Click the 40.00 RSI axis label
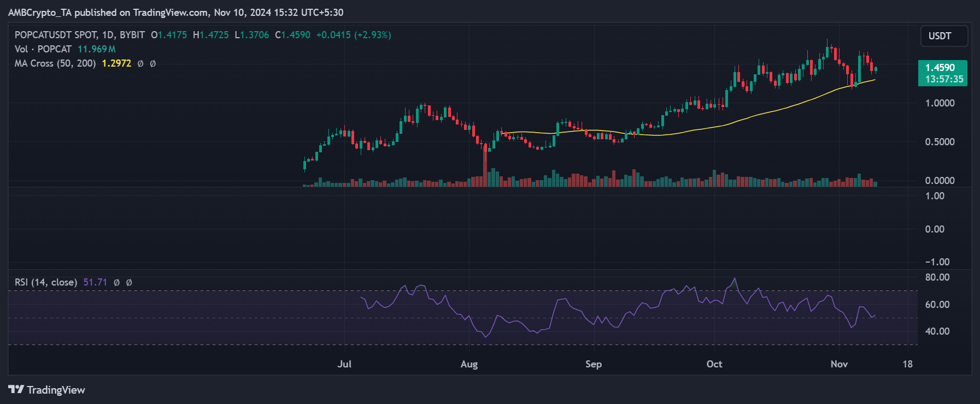This screenshot has width=980, height=404. point(937,331)
